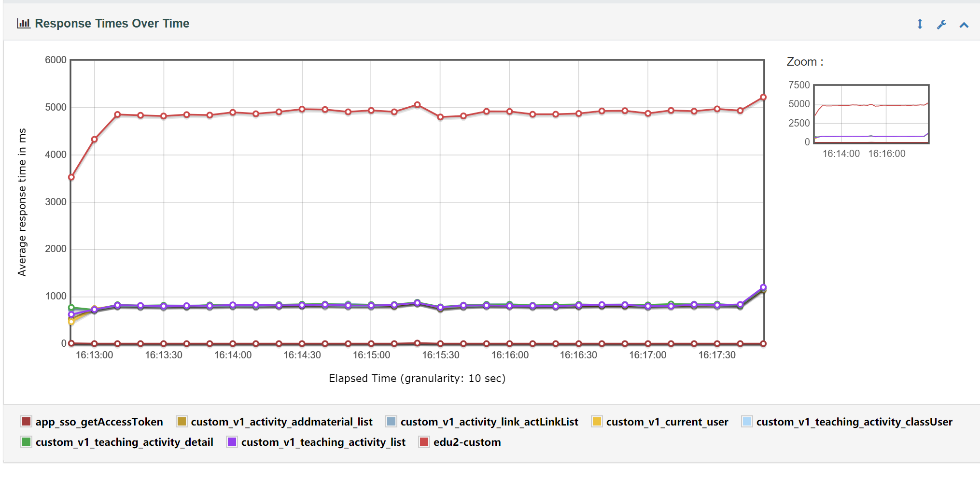Click the Elapsed Time granularity axis caption
This screenshot has height=482, width=980.
[x=417, y=378]
